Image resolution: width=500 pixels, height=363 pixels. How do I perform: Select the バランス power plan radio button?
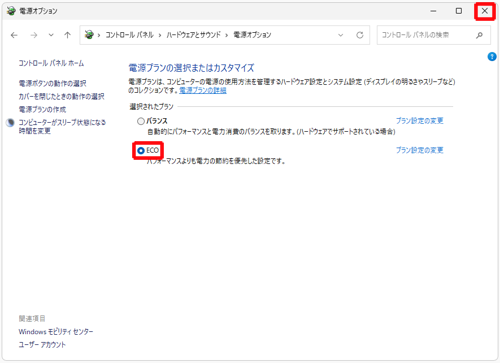[x=141, y=121]
